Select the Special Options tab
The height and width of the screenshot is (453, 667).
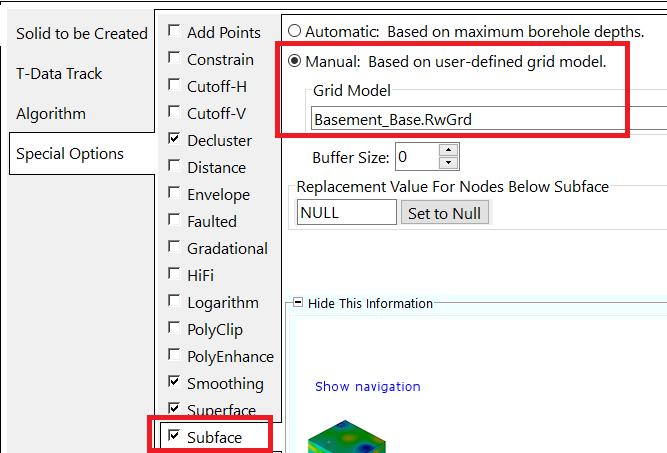[70, 154]
